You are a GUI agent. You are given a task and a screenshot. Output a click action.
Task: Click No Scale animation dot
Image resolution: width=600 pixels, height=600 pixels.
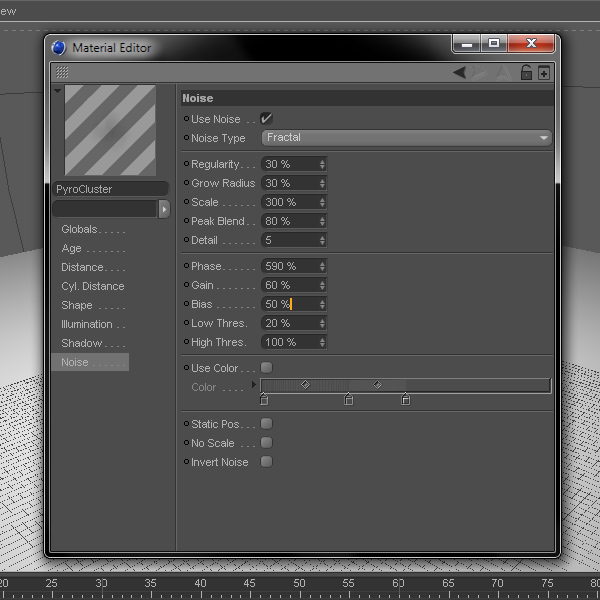(186, 442)
